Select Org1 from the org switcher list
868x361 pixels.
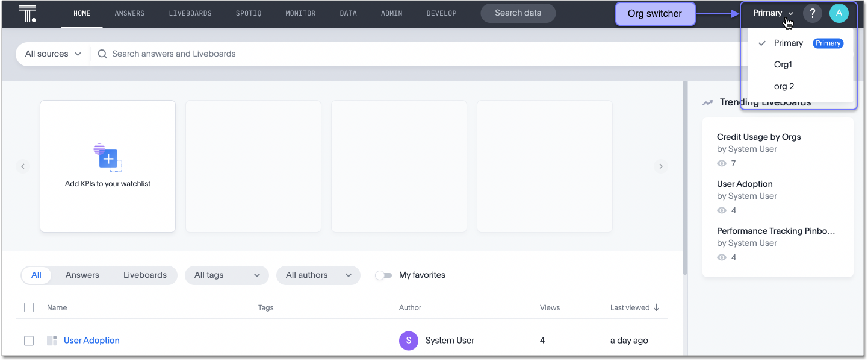(783, 64)
